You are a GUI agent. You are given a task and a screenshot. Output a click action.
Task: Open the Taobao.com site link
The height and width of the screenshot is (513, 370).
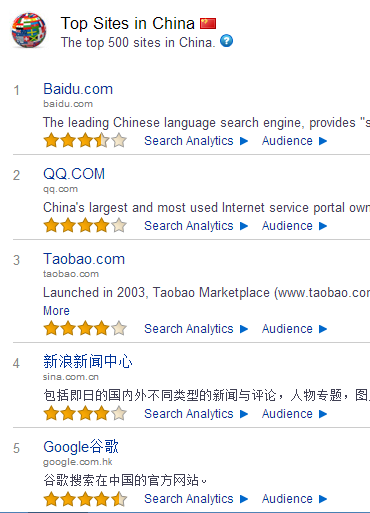tap(84, 259)
